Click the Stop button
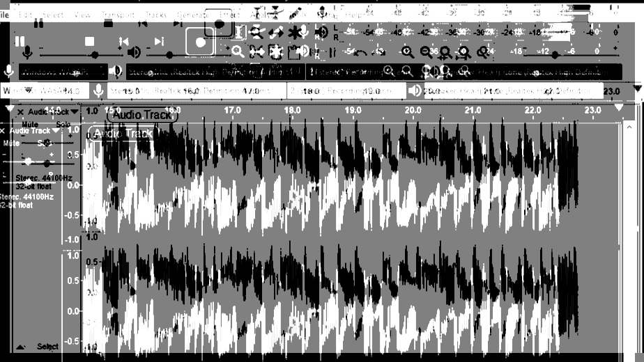Screen dimensions: 644x362 pyautogui.click(x=89, y=42)
